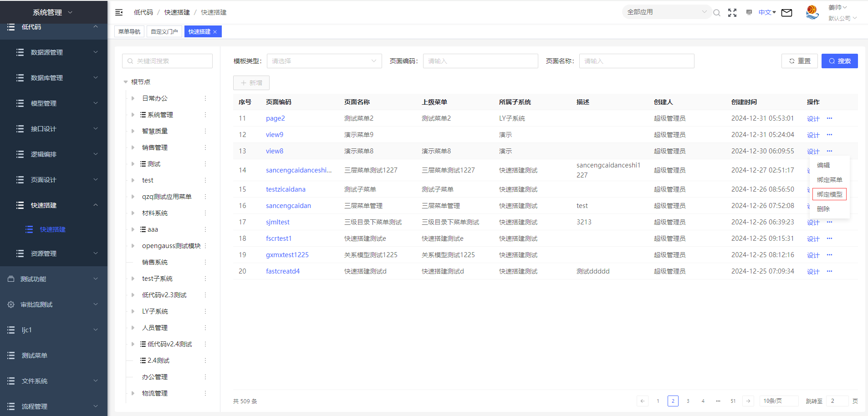Viewport: 868px width, 416px height.
Task: Open options menu for 物流管理 node
Action: (x=205, y=393)
